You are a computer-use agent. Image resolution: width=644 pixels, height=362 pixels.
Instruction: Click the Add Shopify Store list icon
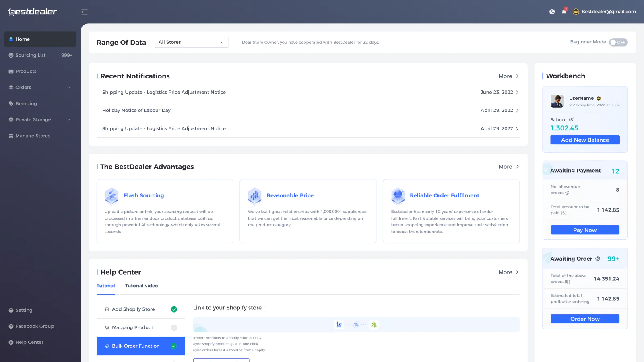(x=107, y=309)
